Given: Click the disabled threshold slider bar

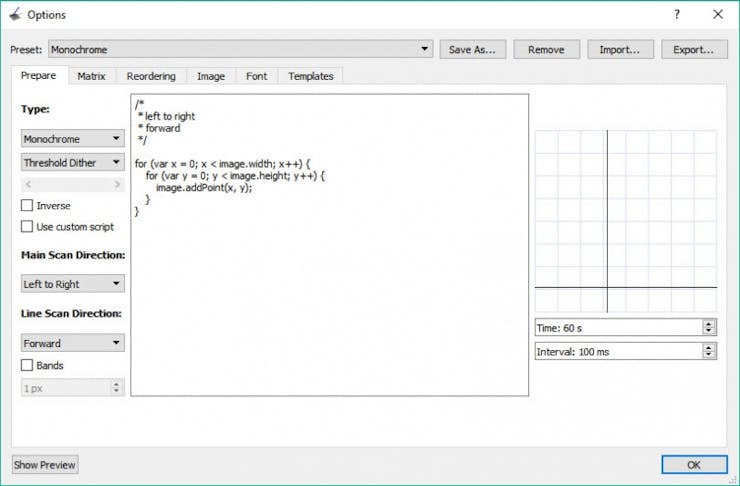Looking at the screenshot, I should coord(73,184).
